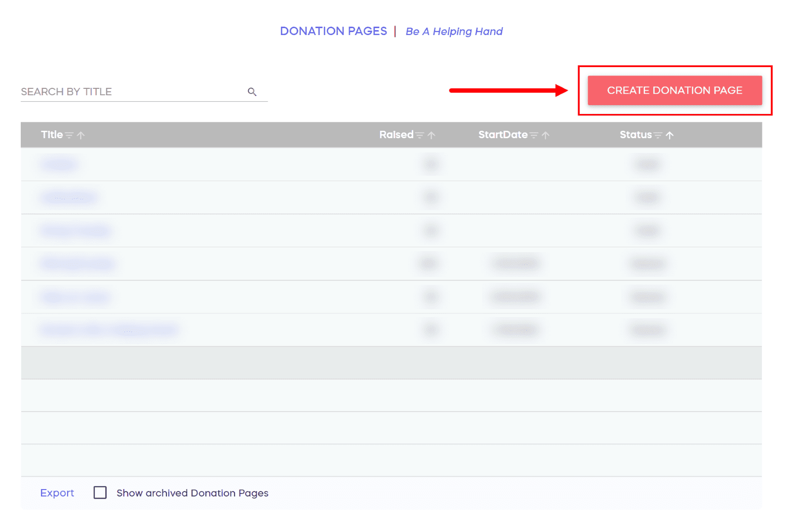Select the Title column header label
790x532 pixels.
click(52, 135)
